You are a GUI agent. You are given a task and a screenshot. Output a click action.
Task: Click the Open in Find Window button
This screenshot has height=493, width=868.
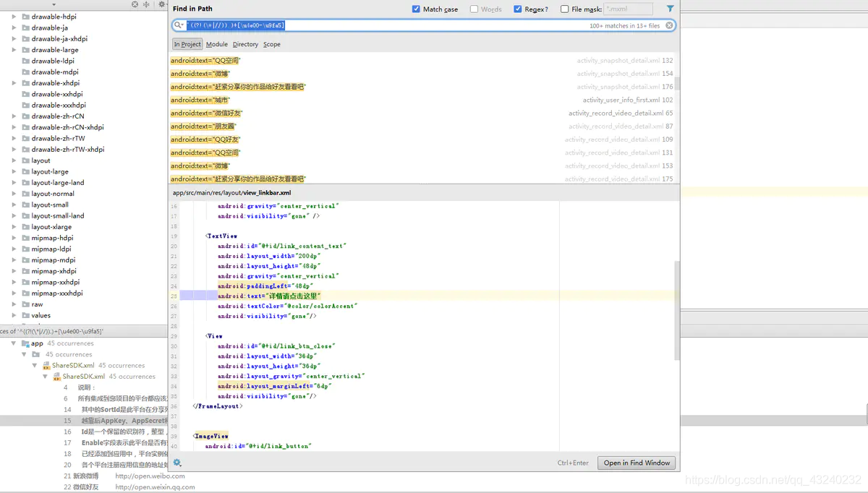(637, 463)
